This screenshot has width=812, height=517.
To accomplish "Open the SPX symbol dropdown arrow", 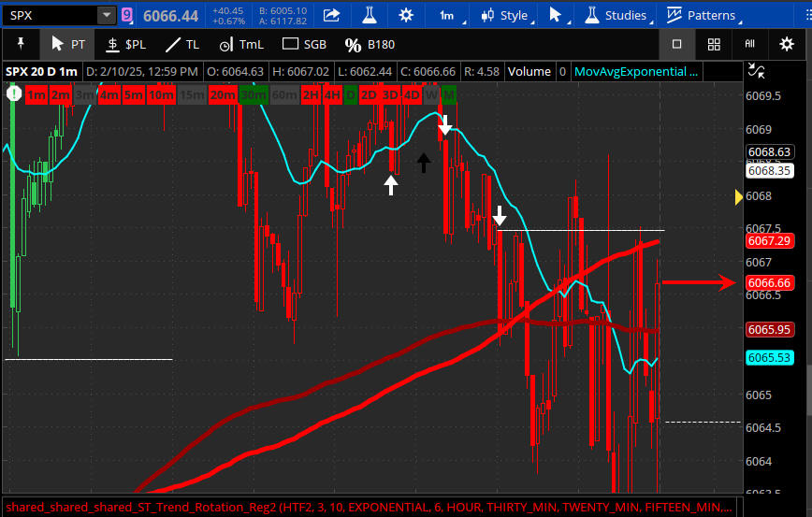I will point(106,15).
